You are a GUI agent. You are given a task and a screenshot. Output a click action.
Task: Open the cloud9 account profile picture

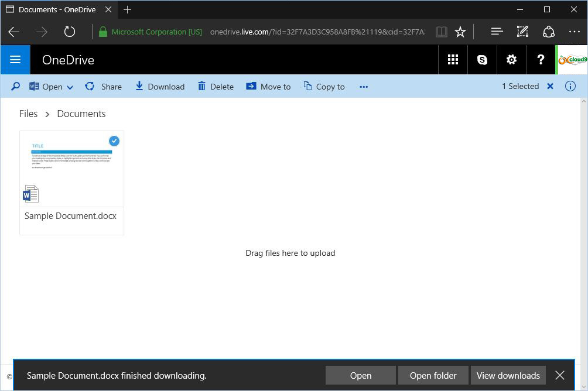572,60
